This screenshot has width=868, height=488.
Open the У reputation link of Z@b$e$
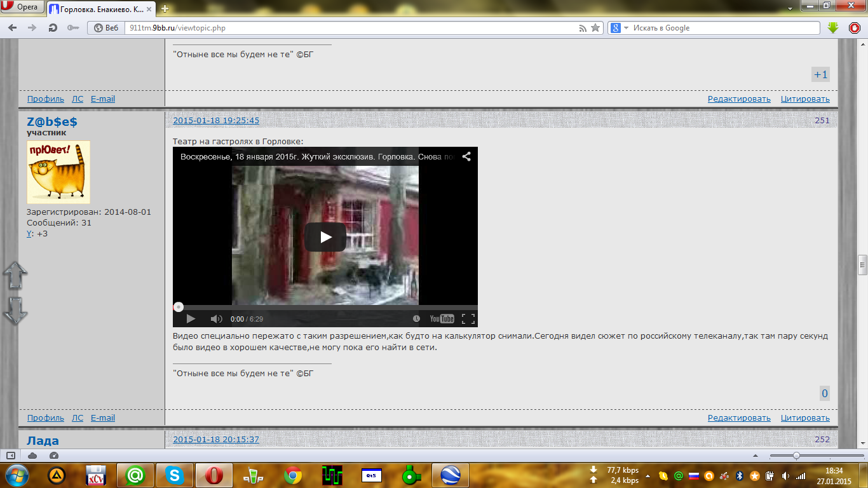point(29,233)
